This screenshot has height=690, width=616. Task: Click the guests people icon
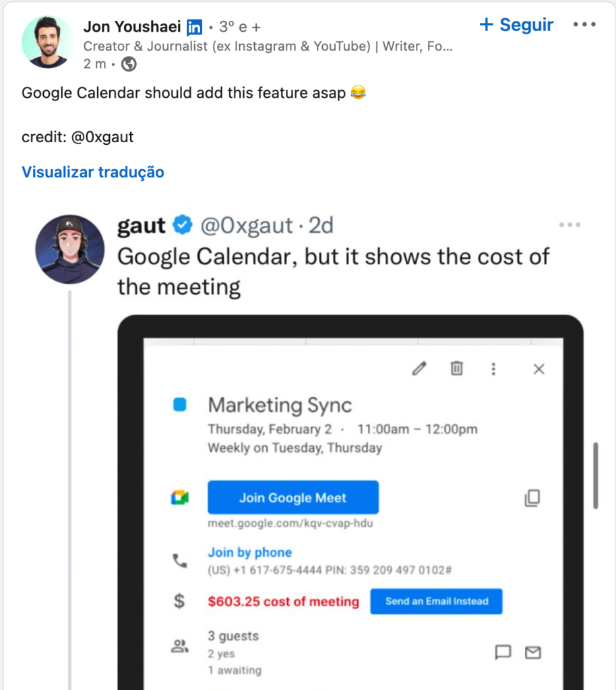(x=179, y=646)
